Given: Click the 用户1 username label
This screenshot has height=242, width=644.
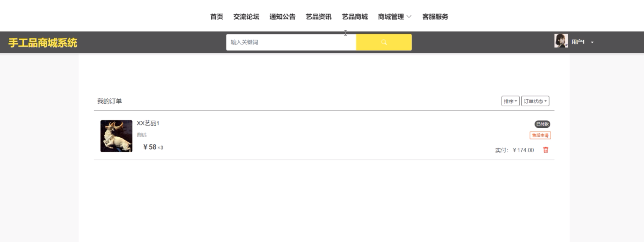Looking at the screenshot, I should click(578, 42).
